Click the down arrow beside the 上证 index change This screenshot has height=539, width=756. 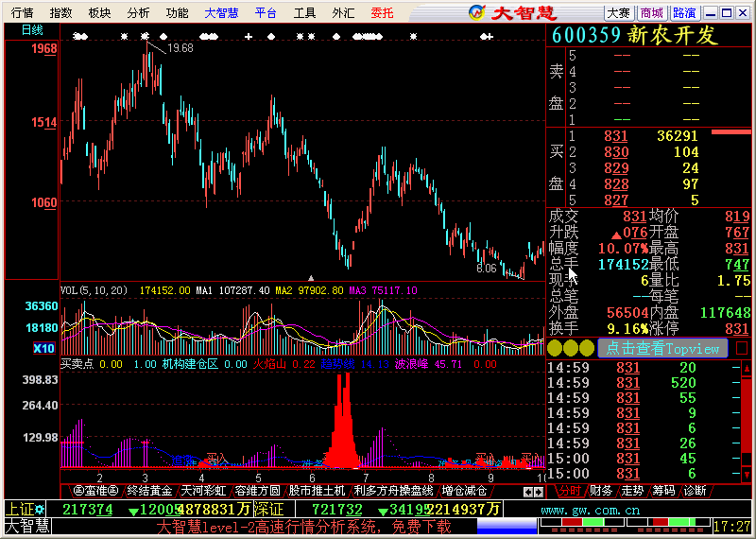pos(133,511)
